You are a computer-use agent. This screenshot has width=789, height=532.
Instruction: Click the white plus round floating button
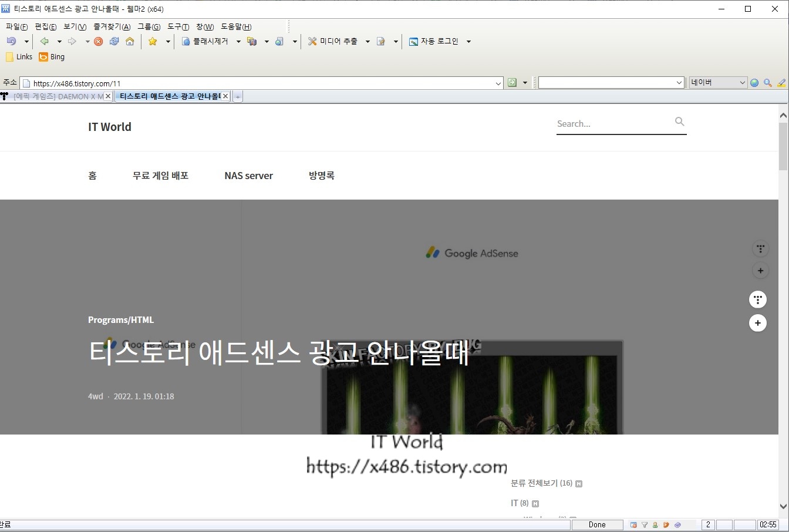(758, 323)
